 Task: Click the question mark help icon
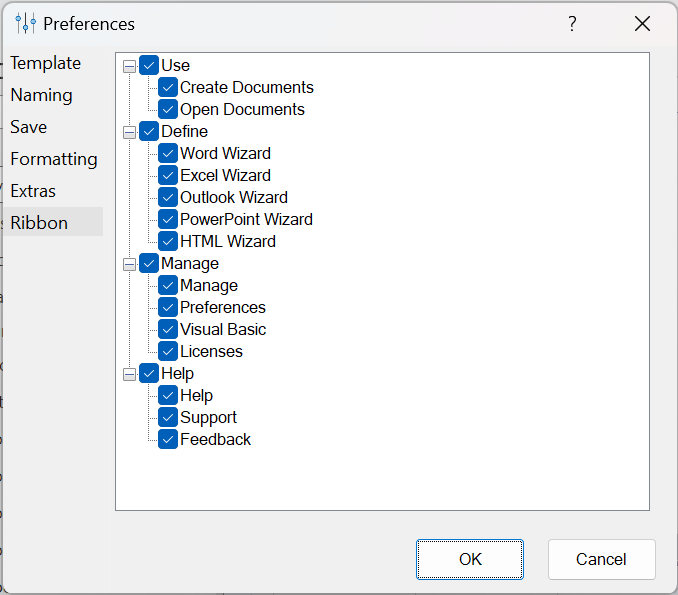point(572,23)
